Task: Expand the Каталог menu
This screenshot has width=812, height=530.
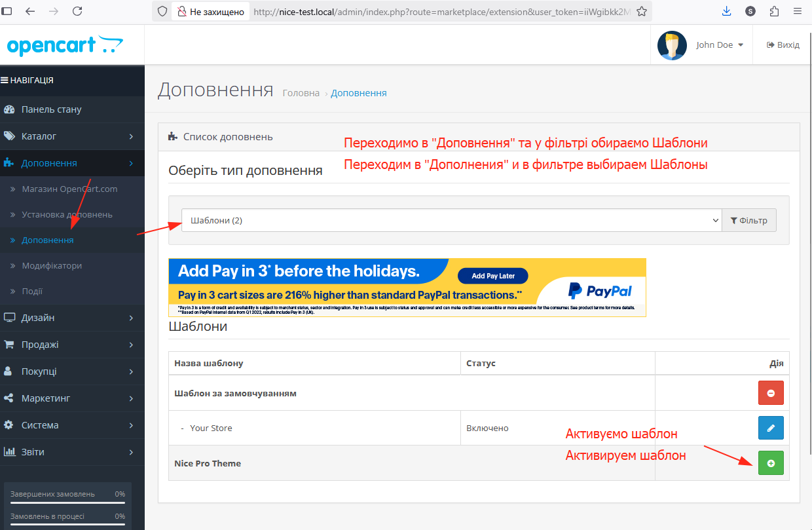Action: tap(72, 136)
